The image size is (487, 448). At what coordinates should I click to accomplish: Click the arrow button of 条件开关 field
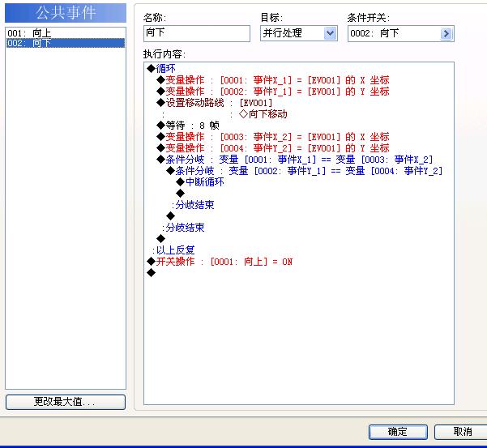click(x=446, y=33)
